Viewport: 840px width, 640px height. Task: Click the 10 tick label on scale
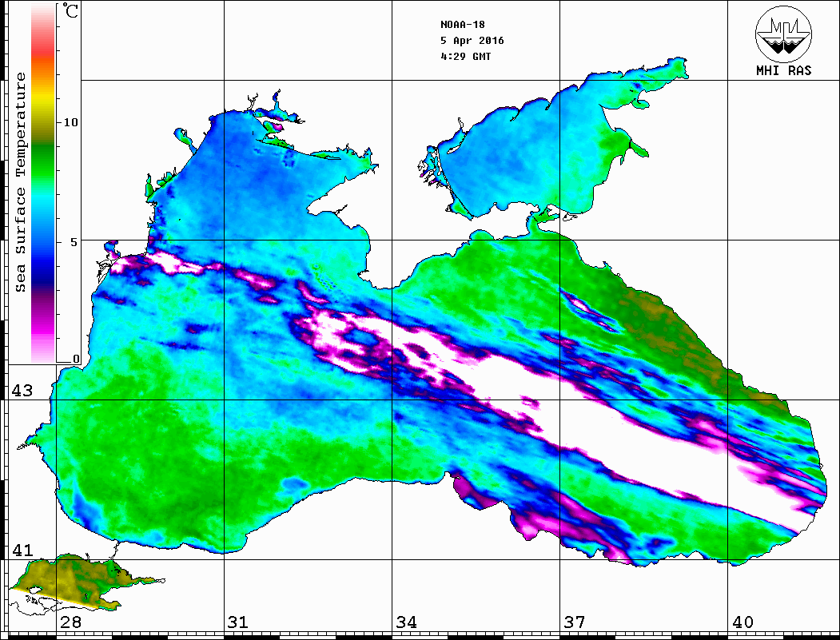pyautogui.click(x=71, y=122)
